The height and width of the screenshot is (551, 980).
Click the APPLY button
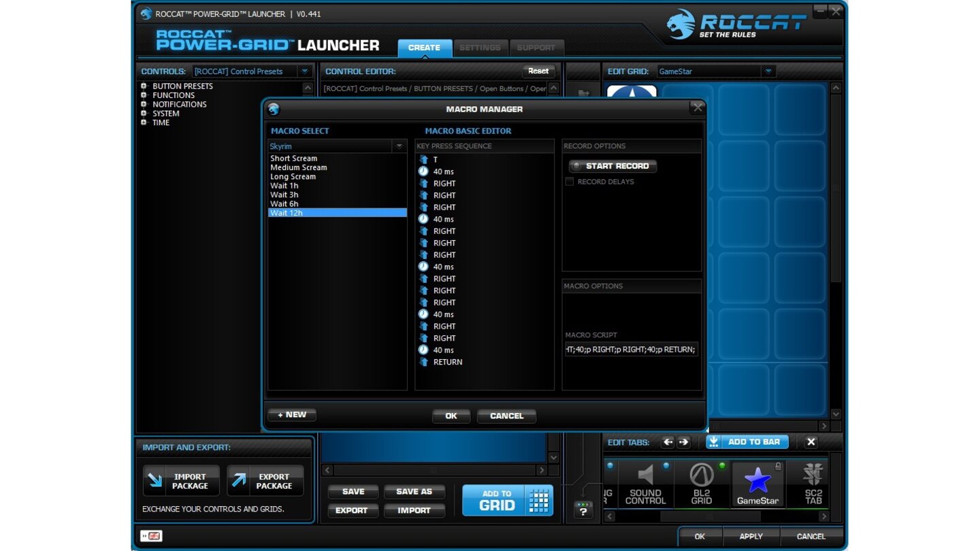point(751,536)
